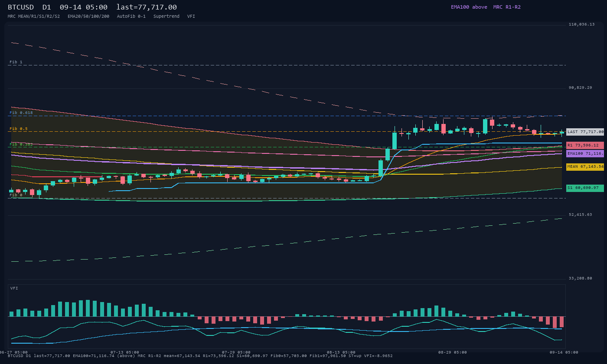Image resolution: width=607 pixels, height=364 pixels.
Task: Click the LAST 77,717.00 price tag
Action: coord(585,132)
